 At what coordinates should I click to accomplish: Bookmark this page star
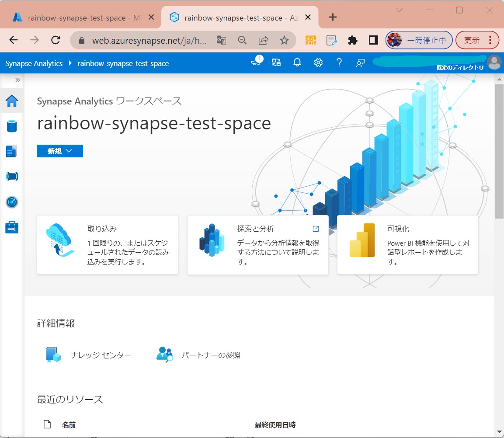pyautogui.click(x=284, y=41)
